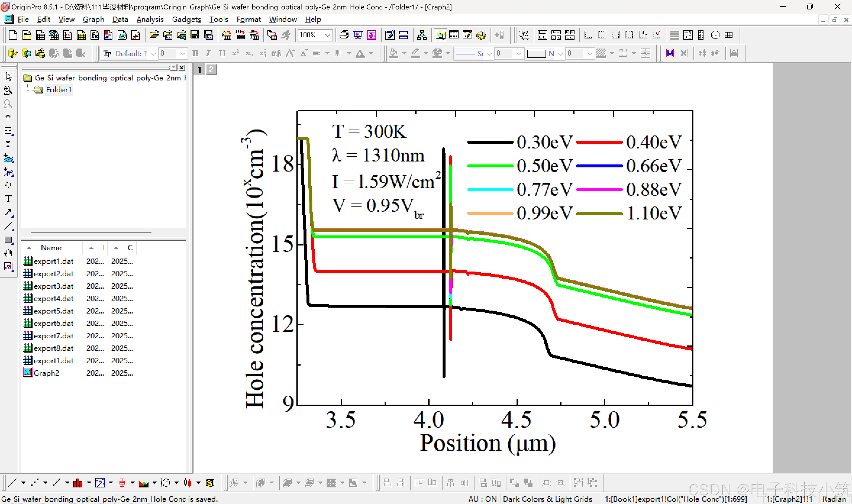Image resolution: width=852 pixels, height=504 pixels.
Task: Open the 100% zoom dropdown
Action: tap(327, 35)
